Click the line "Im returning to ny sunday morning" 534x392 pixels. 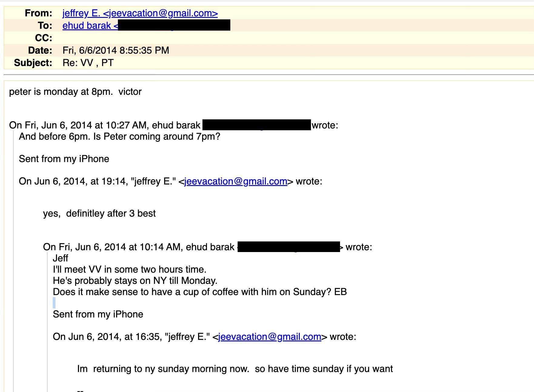[235, 369]
